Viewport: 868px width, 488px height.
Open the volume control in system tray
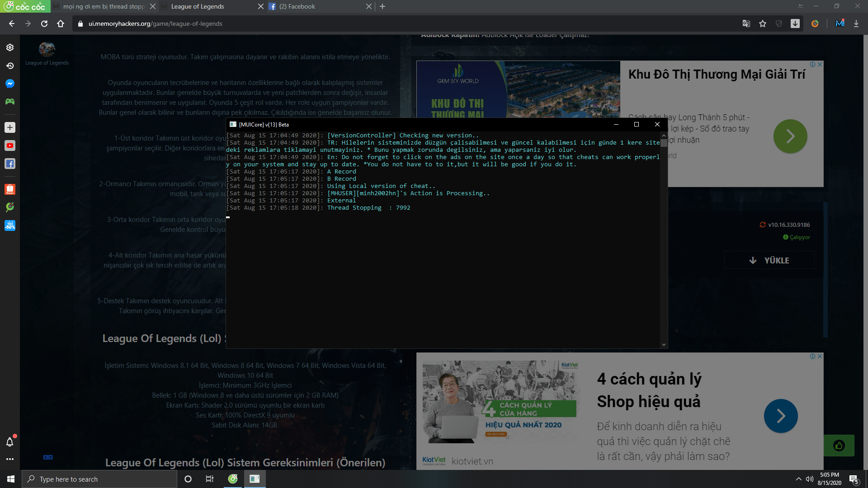(809, 479)
